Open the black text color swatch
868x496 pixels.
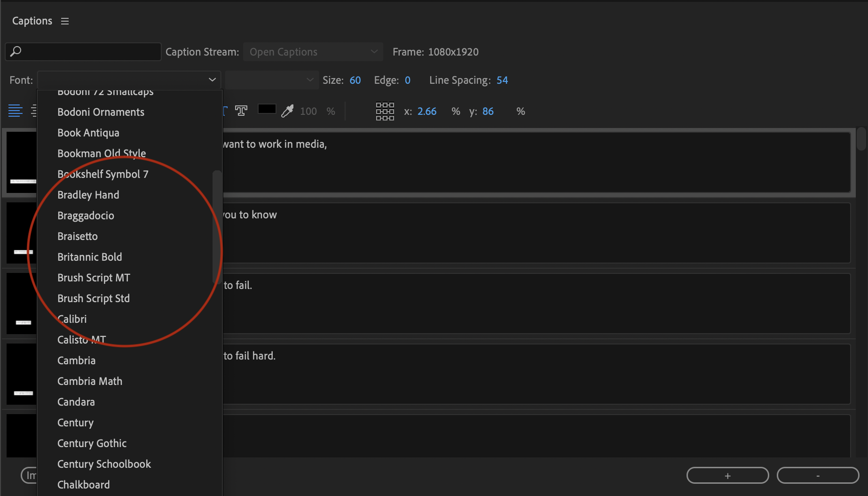(x=267, y=109)
